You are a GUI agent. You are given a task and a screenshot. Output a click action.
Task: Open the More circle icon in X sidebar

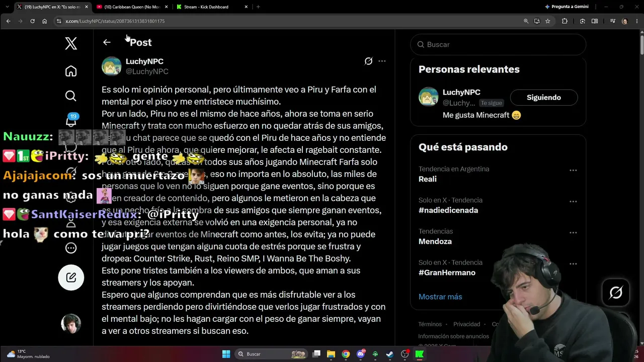[71, 248]
